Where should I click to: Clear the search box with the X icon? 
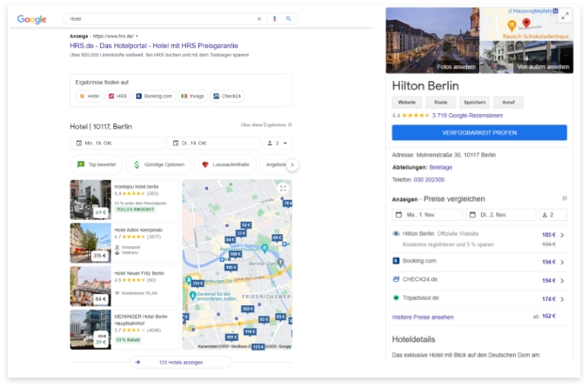point(259,19)
